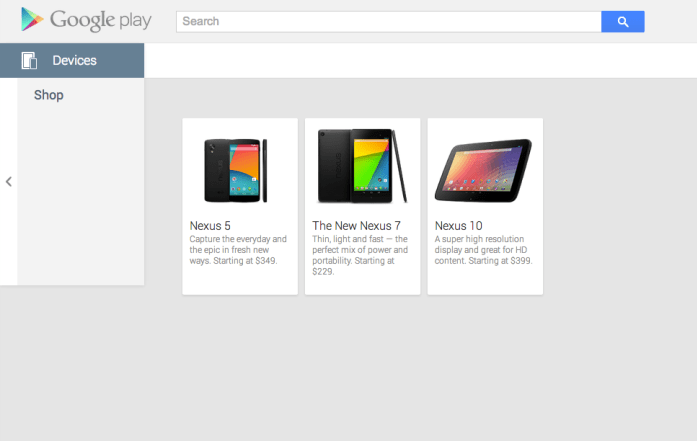
Task: Click Nexus 7 description starting at $229
Action: point(360,255)
